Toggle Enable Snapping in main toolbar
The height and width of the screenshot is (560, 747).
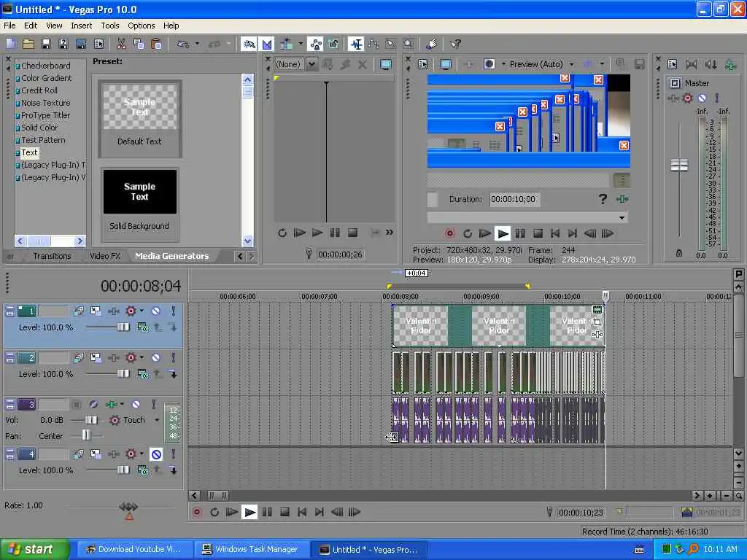pos(249,44)
